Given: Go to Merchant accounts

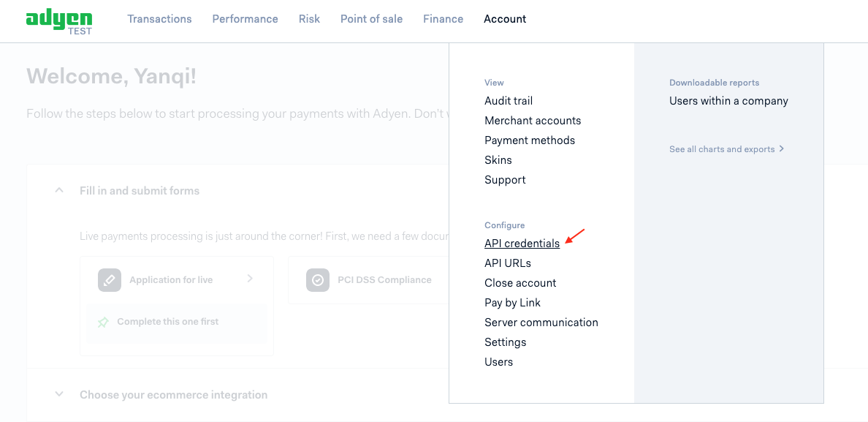Looking at the screenshot, I should tap(533, 120).
